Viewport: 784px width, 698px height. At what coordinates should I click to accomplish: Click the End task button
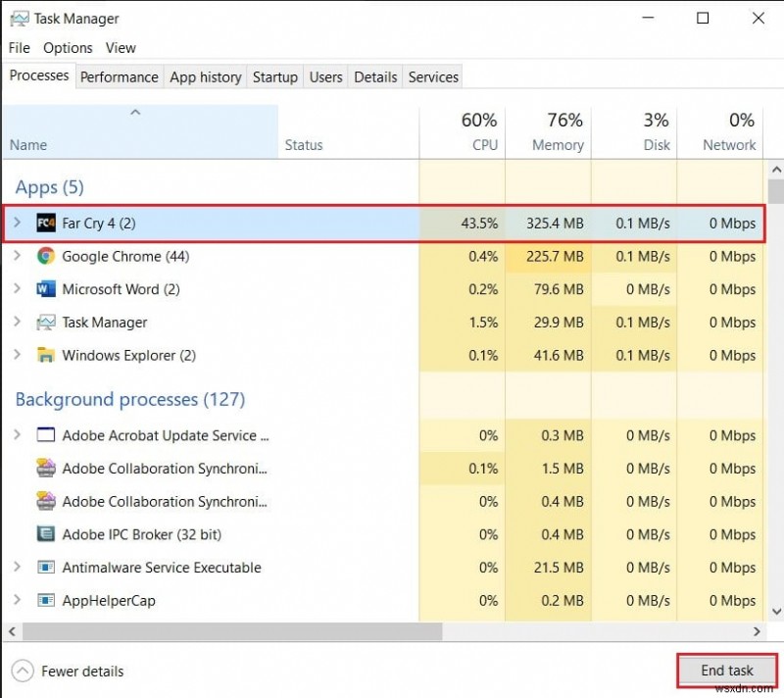(726, 670)
